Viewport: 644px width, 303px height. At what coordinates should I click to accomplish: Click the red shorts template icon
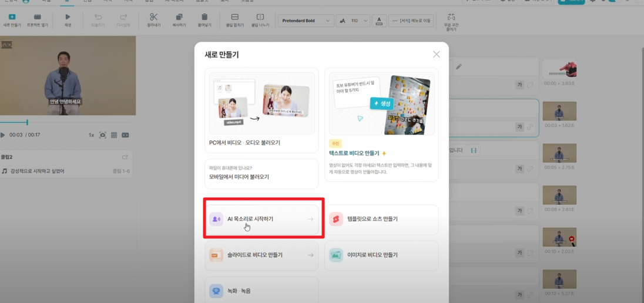tap(336, 219)
